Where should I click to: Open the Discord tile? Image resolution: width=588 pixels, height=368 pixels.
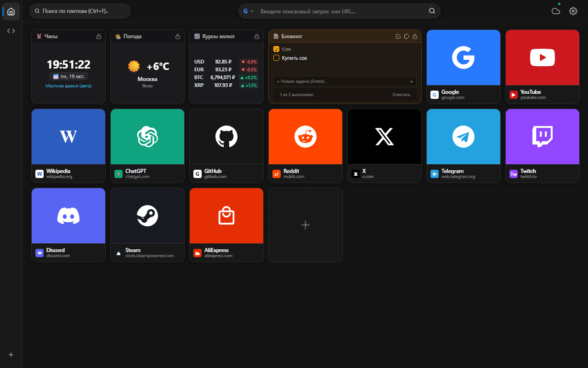tap(68, 225)
